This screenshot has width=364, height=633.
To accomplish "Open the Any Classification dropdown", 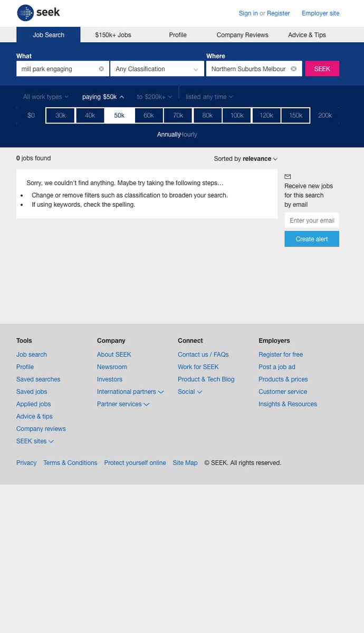I will [157, 69].
